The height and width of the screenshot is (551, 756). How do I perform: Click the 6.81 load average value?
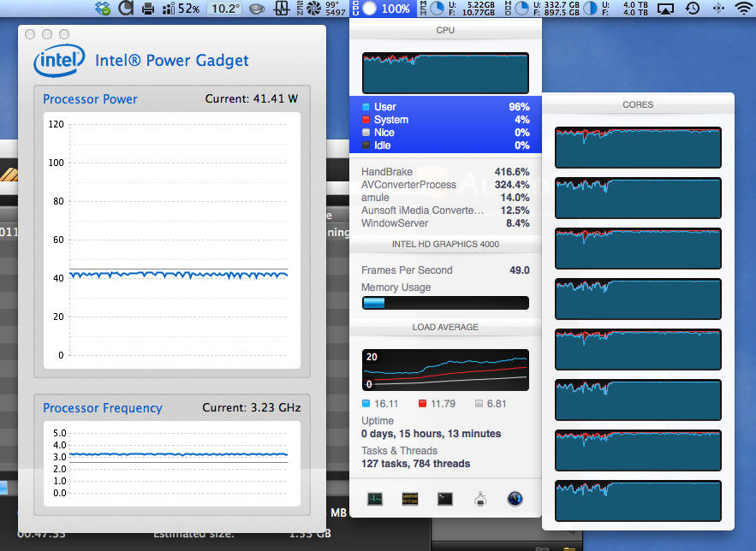496,404
